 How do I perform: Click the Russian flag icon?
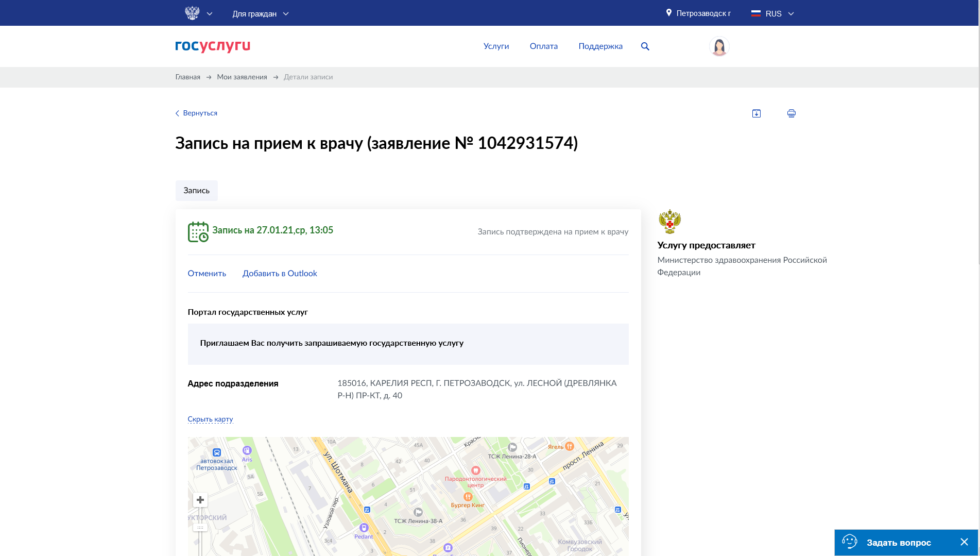756,13
